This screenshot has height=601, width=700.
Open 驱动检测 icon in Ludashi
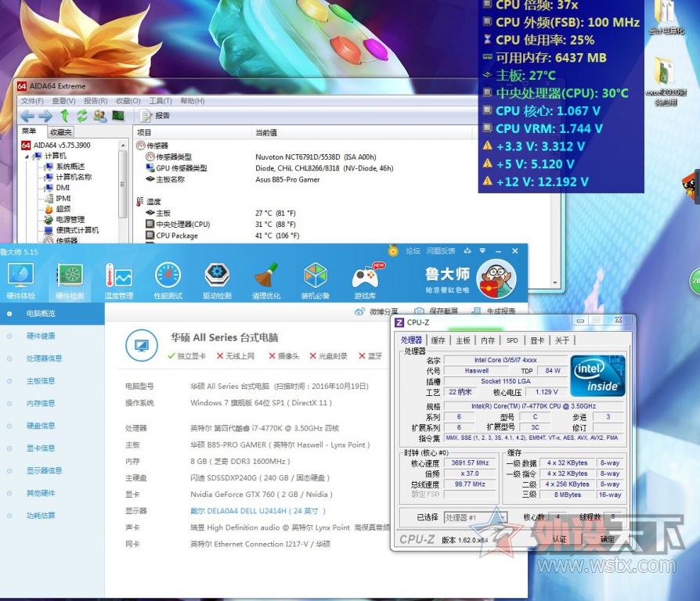click(217, 281)
